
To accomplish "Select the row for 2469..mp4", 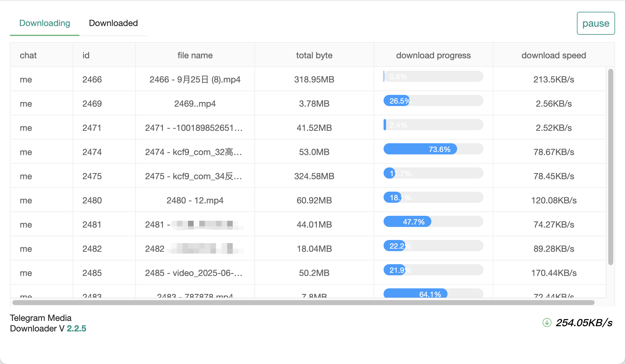I will tap(195, 104).
